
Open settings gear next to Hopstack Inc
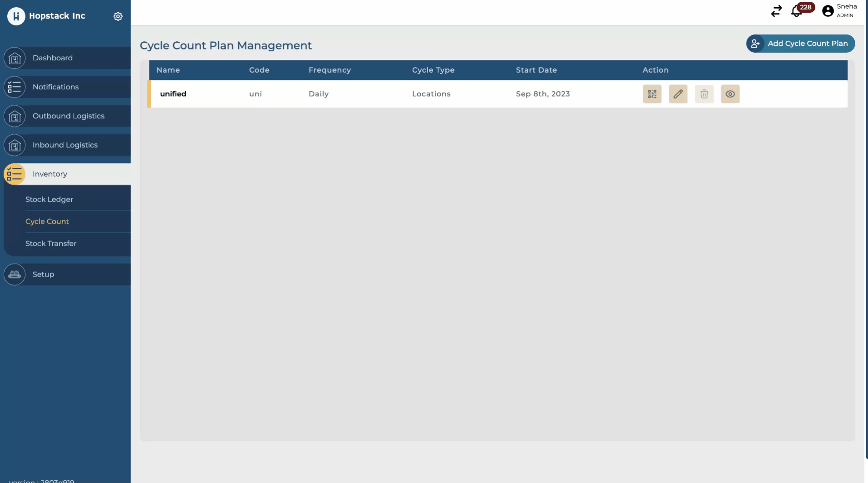coord(118,16)
